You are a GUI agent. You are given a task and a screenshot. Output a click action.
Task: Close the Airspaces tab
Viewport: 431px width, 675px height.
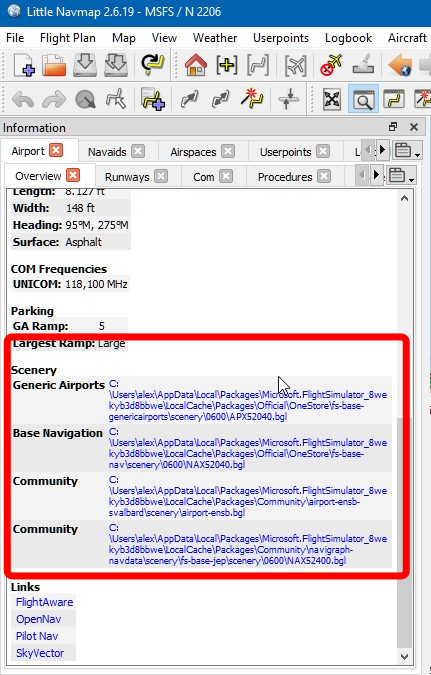coord(228,152)
